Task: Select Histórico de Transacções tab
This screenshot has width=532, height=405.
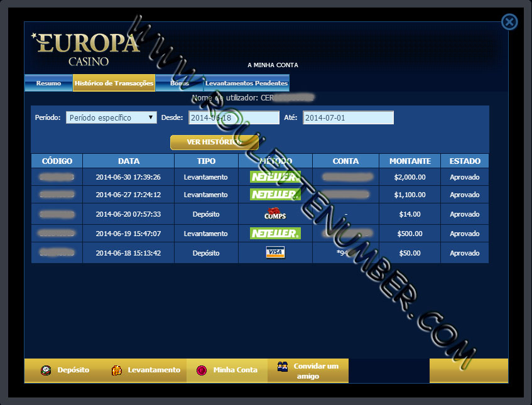Action: (114, 83)
